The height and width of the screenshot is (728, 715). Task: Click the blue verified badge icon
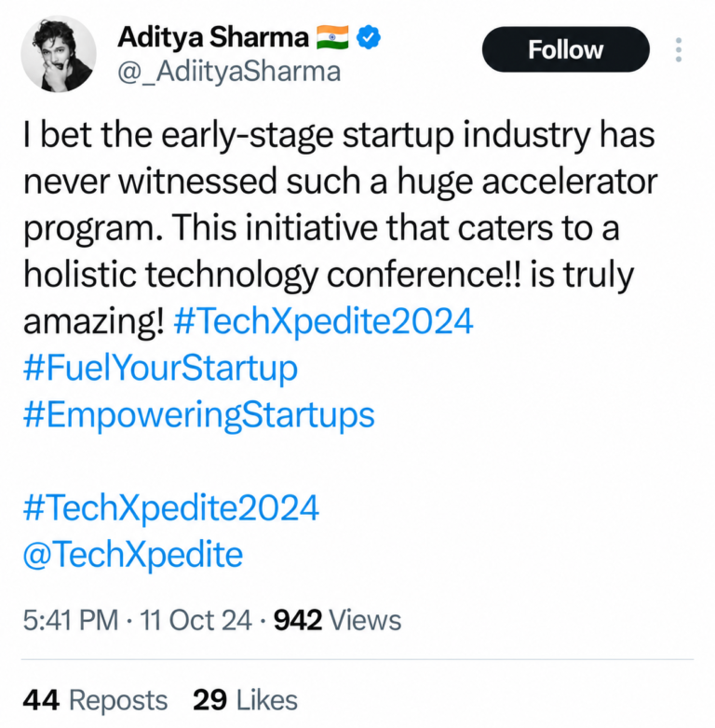pos(369,37)
